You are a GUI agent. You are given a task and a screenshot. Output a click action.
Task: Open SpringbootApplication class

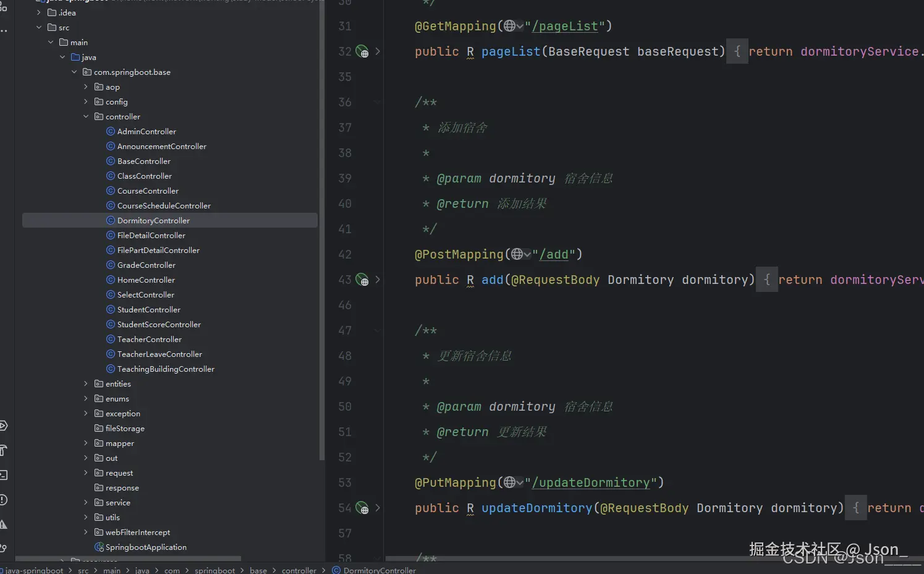click(146, 547)
